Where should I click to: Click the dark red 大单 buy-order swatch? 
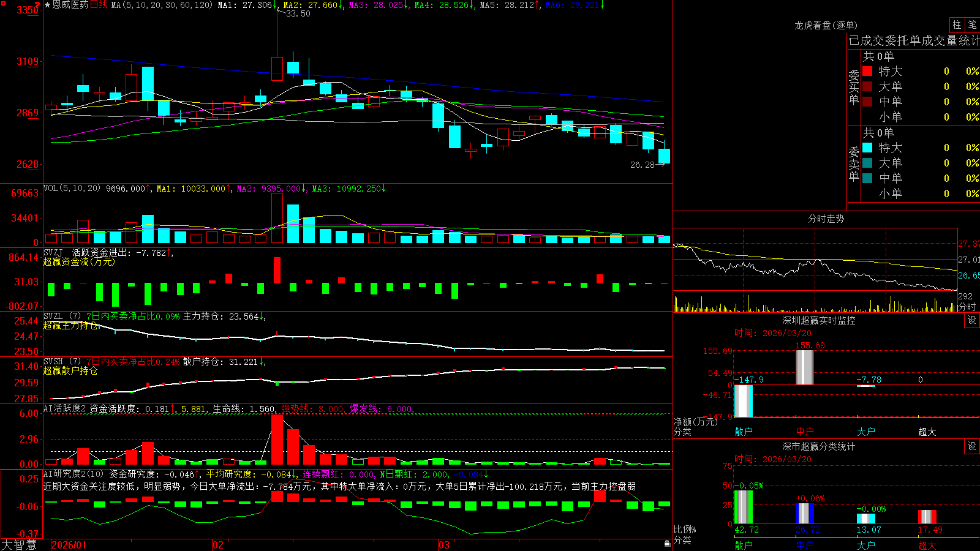(867, 86)
